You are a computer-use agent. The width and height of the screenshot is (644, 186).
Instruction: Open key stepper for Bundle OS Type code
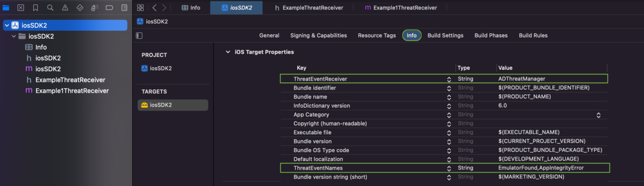449,150
